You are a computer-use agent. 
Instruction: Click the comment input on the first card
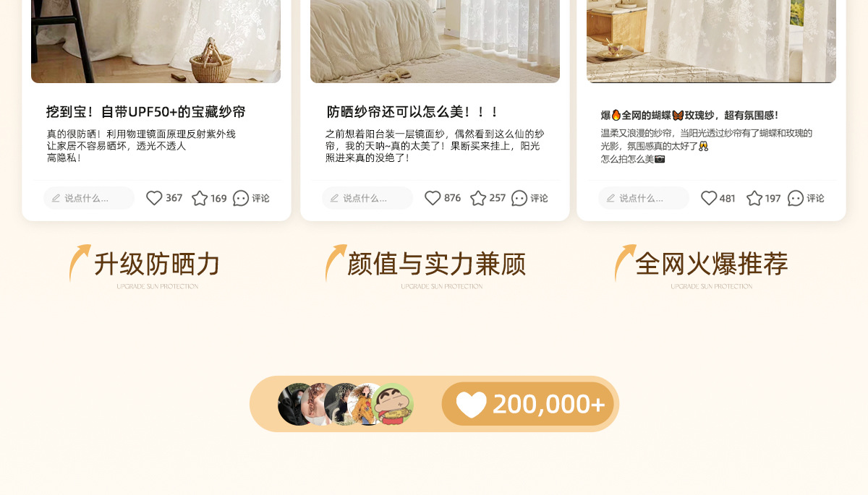coord(89,198)
